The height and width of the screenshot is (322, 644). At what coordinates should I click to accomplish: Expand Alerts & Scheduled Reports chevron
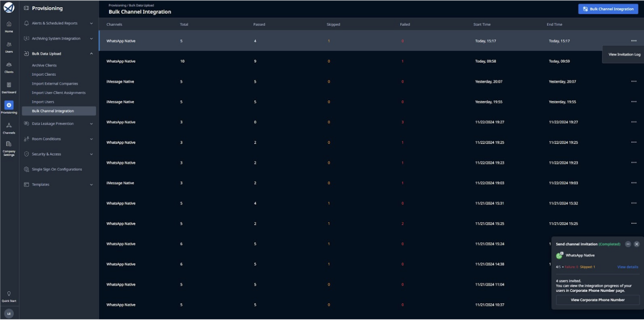[x=91, y=23]
